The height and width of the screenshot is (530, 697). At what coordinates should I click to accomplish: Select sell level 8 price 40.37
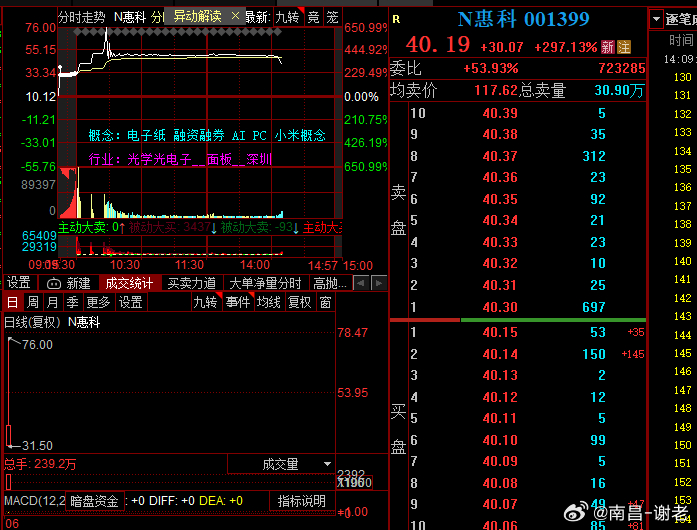click(x=500, y=157)
